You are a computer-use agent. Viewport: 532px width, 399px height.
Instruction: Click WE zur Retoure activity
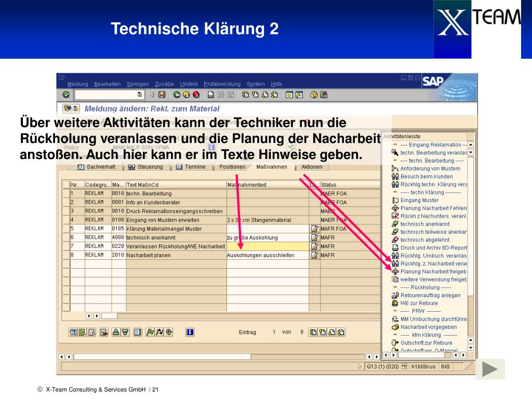415,303
